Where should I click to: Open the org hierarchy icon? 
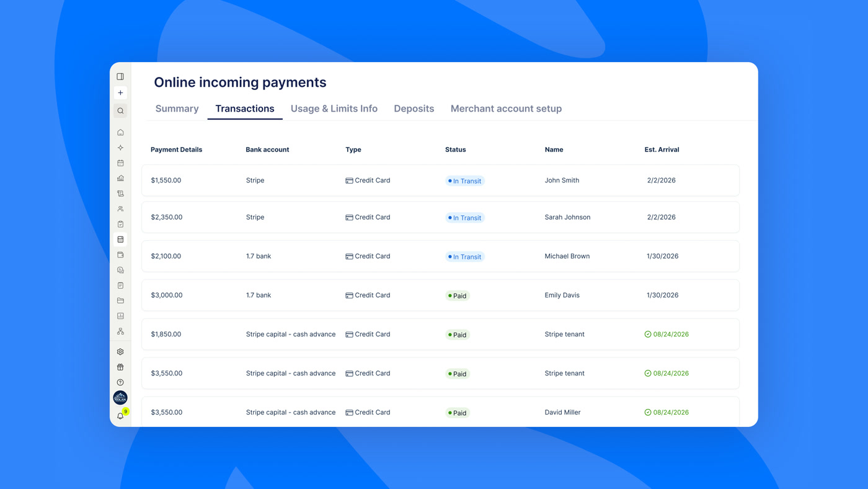coord(120,331)
